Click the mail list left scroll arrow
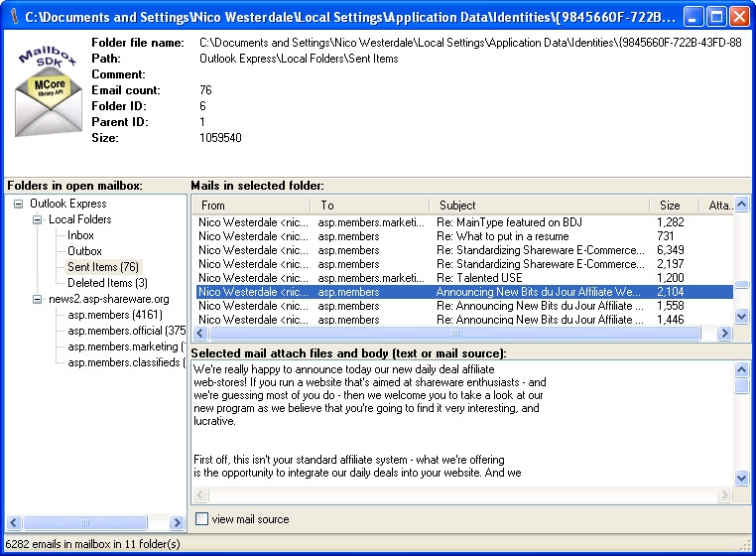The image size is (756, 556). [200, 333]
